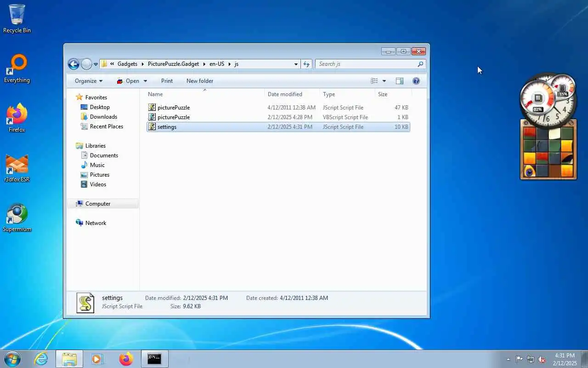588x368 pixels.
Task: Sort by the Name column header
Action: tap(204, 94)
